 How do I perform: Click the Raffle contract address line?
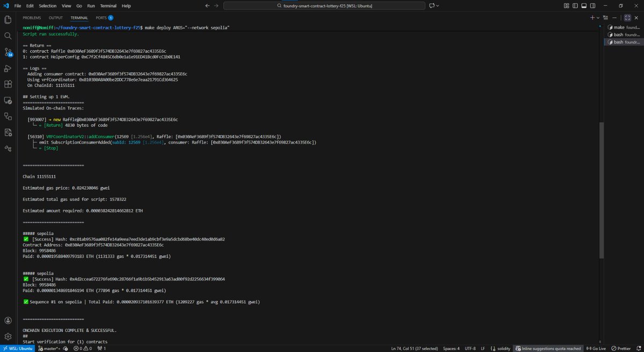[x=96, y=51]
